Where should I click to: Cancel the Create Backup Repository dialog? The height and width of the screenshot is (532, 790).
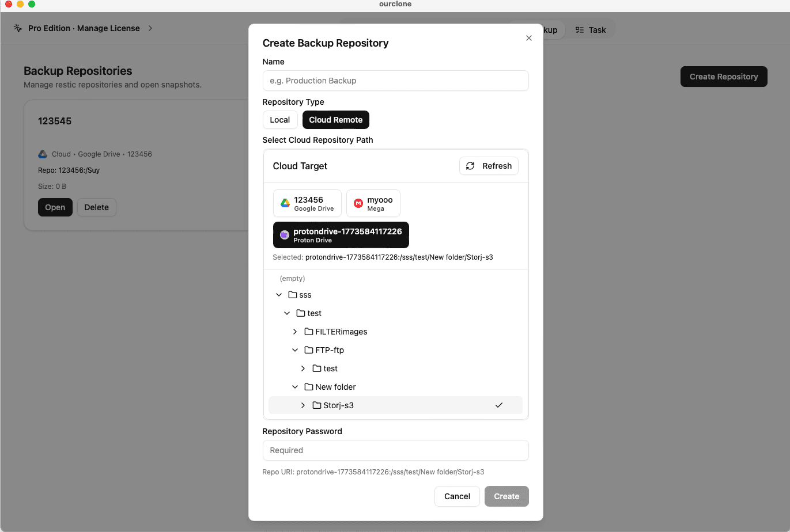click(457, 496)
